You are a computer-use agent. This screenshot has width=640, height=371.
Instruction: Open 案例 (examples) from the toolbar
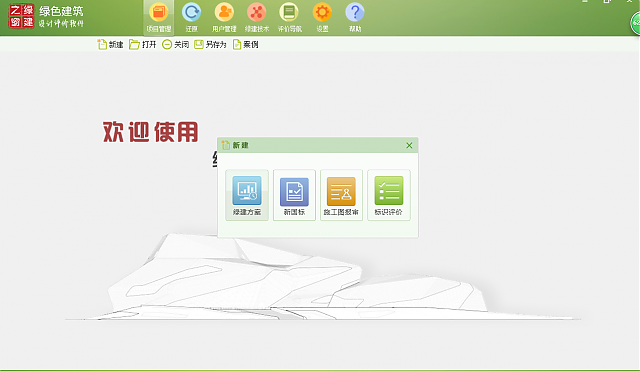click(245, 44)
